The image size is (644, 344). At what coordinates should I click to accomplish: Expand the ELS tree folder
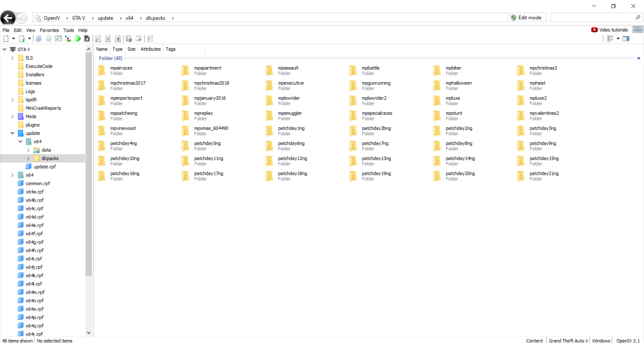click(x=12, y=58)
